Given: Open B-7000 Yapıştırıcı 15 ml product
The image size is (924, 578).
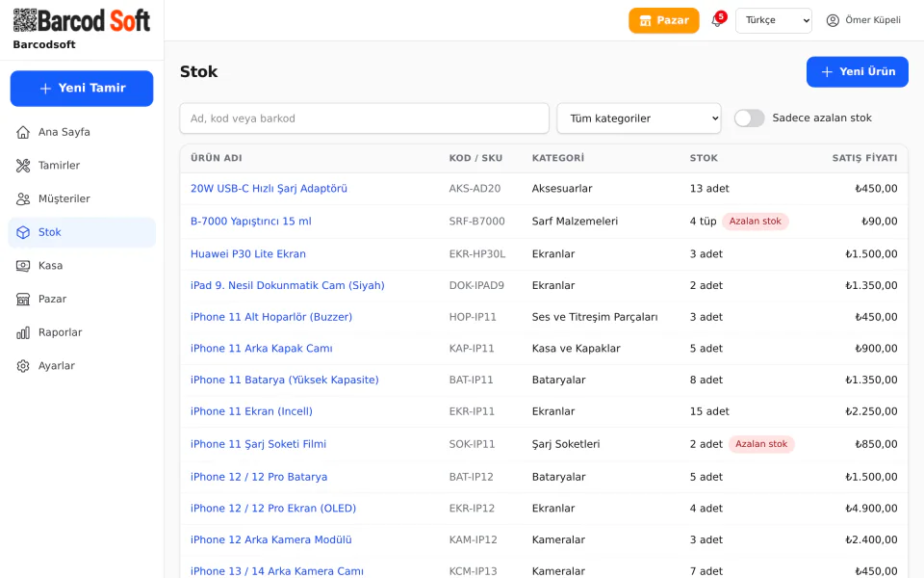Looking at the screenshot, I should pyautogui.click(x=251, y=222).
